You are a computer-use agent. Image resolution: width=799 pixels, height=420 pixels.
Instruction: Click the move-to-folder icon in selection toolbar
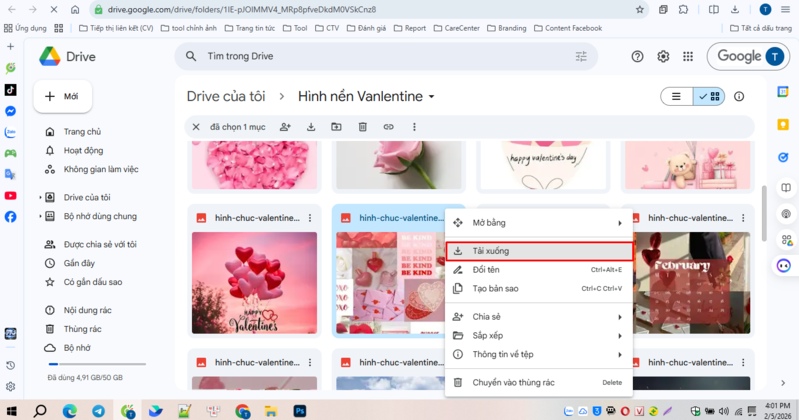click(336, 127)
